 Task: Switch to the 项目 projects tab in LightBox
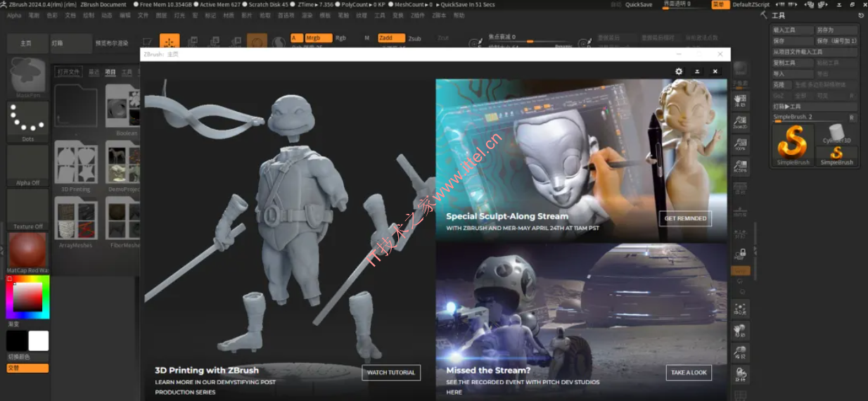coord(110,72)
